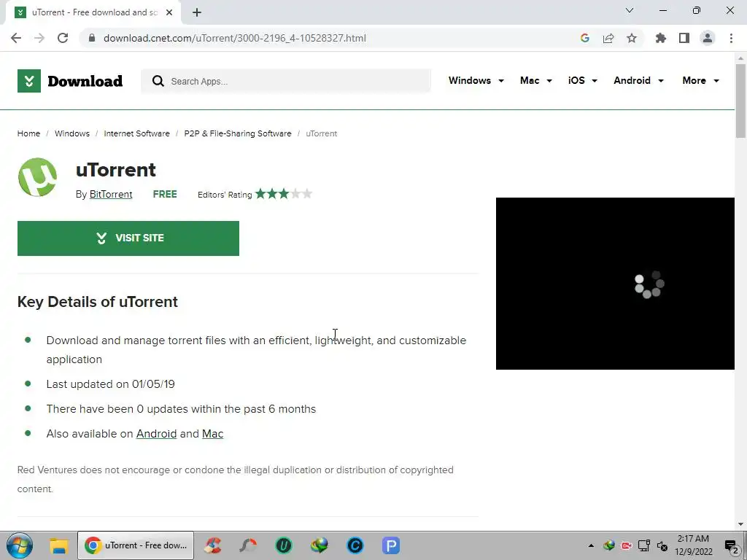The height and width of the screenshot is (560, 747).
Task: Click the loading video player
Action: [x=615, y=284]
